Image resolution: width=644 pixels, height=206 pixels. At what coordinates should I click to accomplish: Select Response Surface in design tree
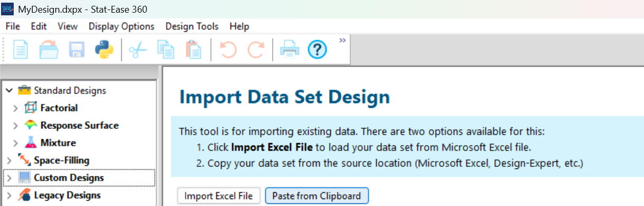(x=80, y=125)
